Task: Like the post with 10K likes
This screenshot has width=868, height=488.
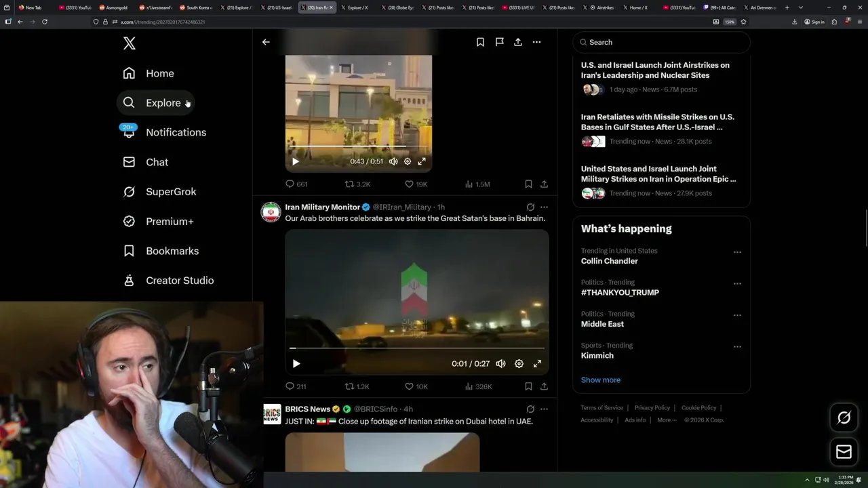Action: (416, 386)
